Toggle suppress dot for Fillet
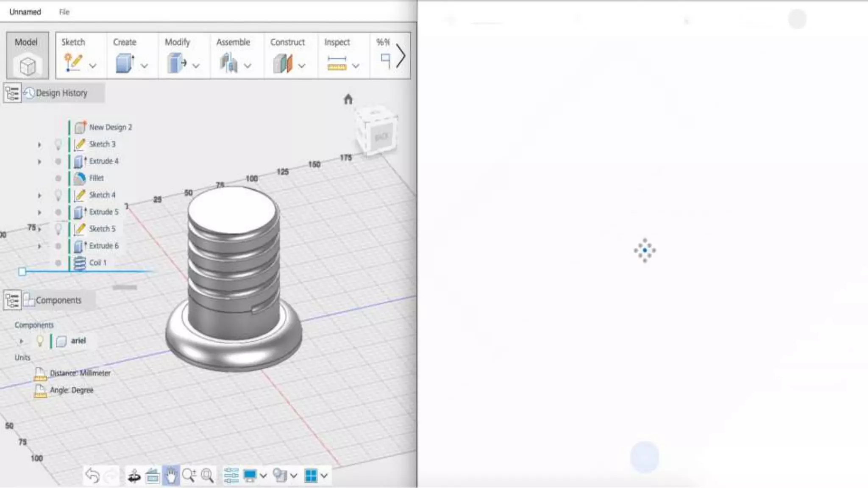868x488 pixels. pos(58,178)
